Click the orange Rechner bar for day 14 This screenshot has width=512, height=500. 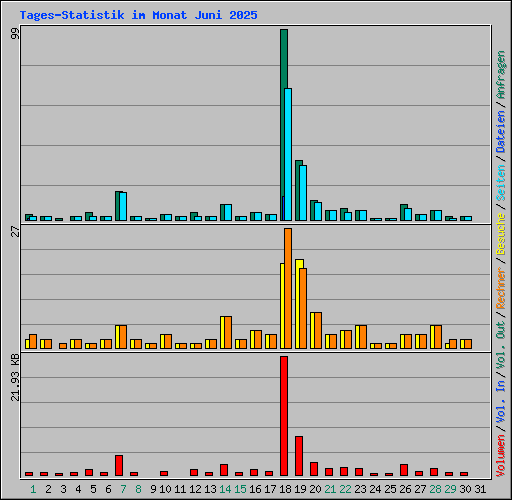228,333
